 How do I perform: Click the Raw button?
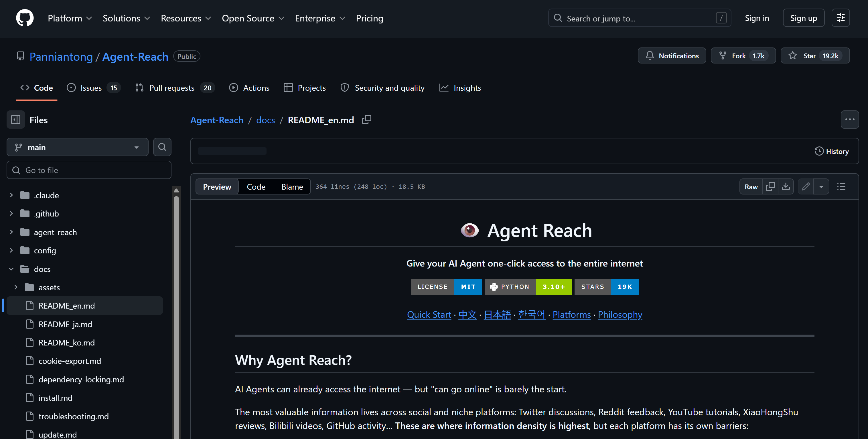tap(751, 186)
